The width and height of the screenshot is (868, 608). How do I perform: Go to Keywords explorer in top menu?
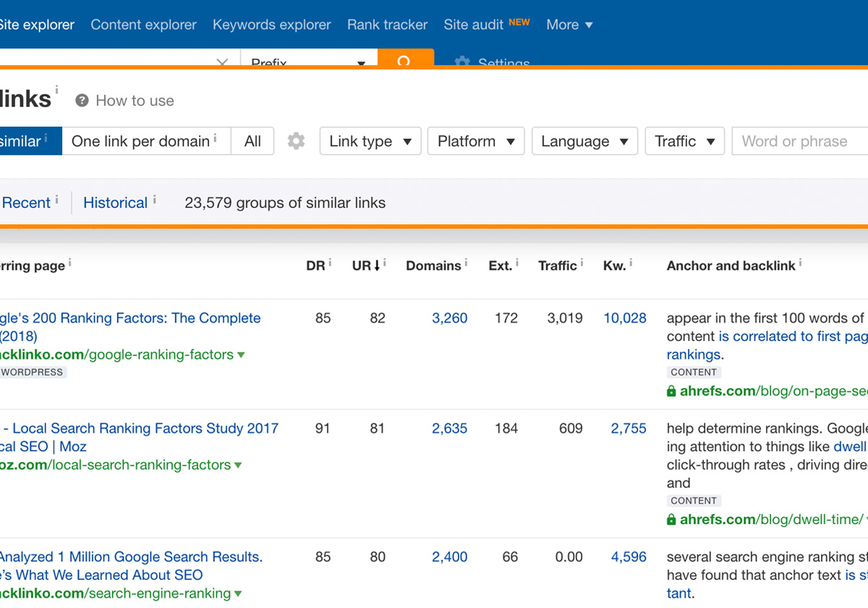click(x=271, y=25)
